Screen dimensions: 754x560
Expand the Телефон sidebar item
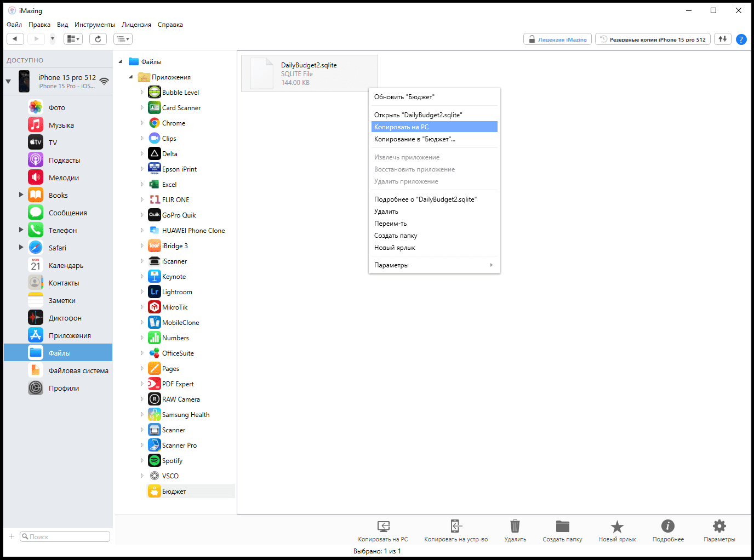click(x=21, y=230)
